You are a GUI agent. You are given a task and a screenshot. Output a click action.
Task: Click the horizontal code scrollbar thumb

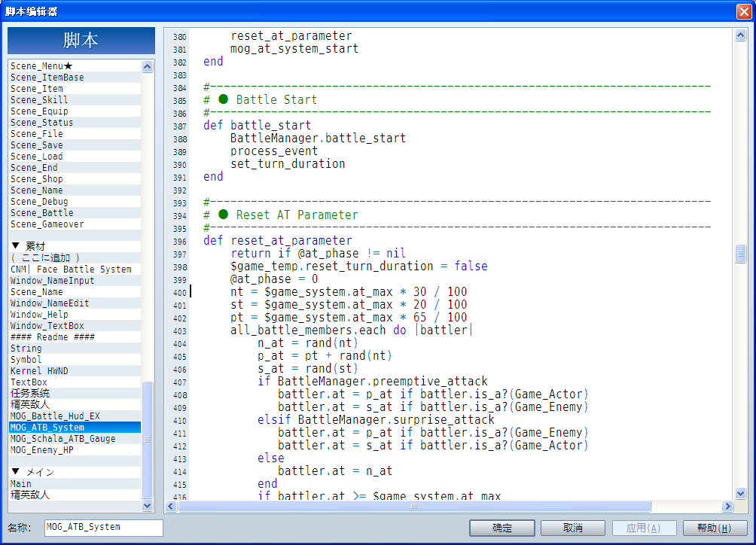pos(414,507)
